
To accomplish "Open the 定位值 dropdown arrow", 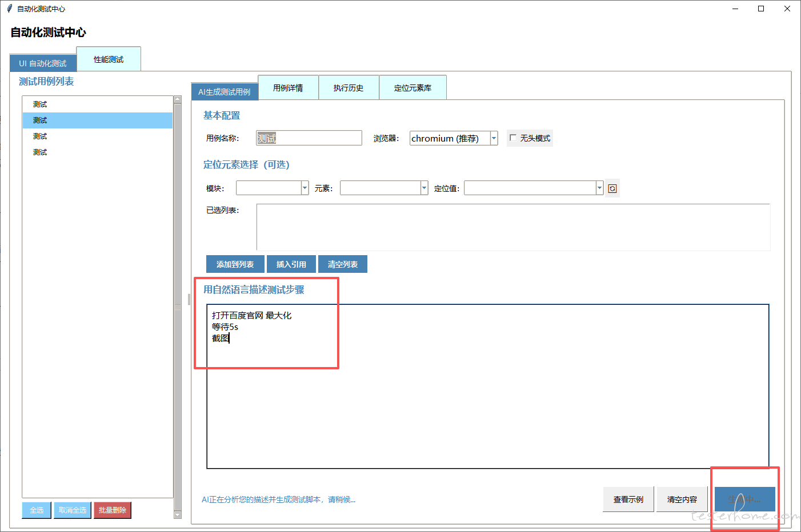I will (599, 188).
